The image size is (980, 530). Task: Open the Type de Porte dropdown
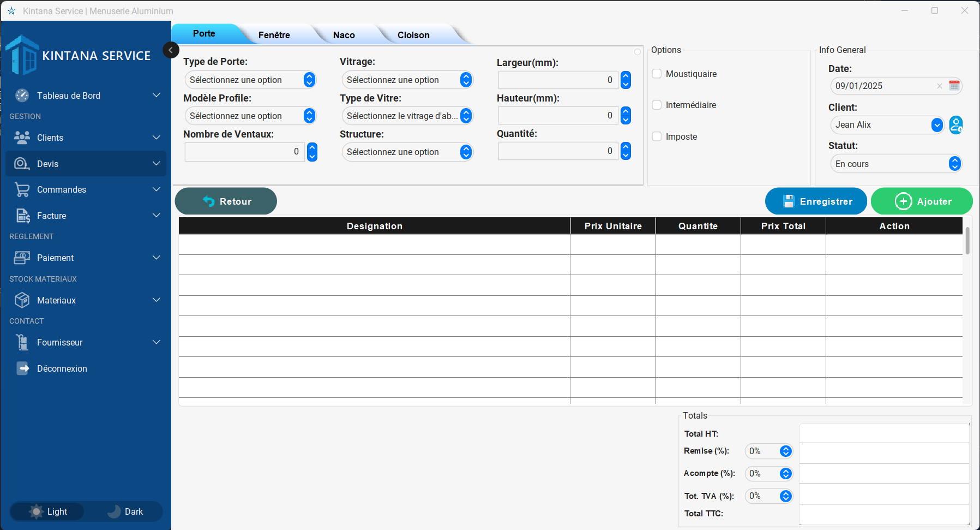[x=250, y=80]
